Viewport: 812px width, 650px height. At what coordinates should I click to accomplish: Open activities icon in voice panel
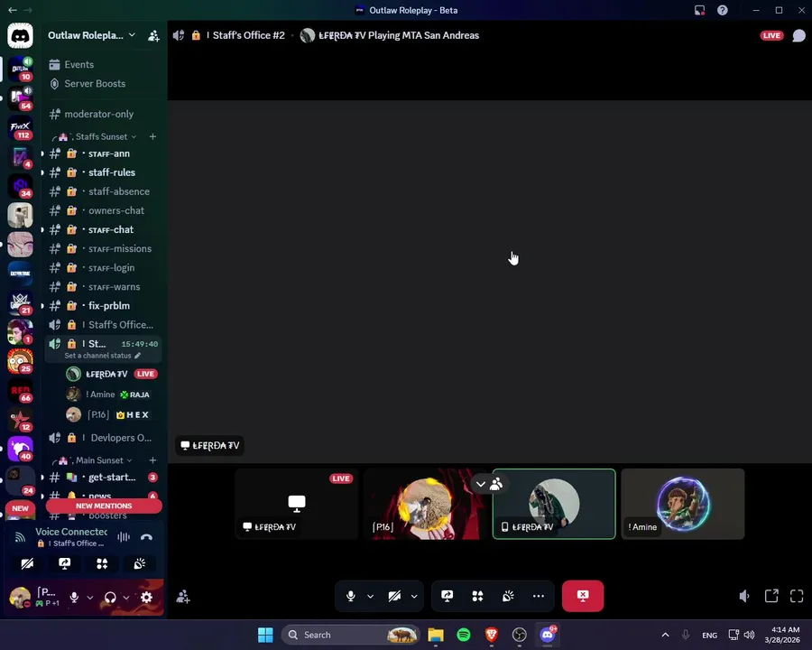point(102,564)
